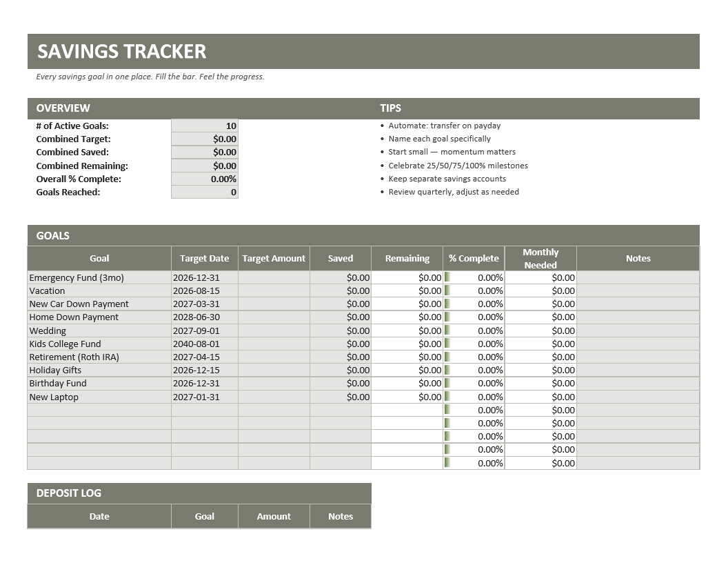Click the Target Date column header
The image size is (728, 563).
(204, 258)
